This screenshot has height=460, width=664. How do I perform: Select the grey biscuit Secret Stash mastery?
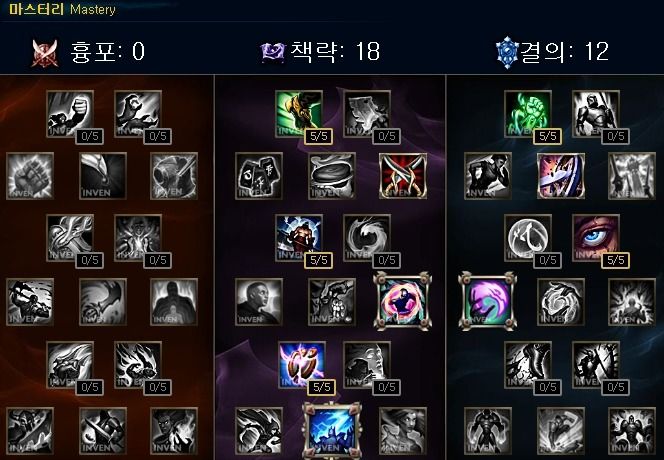tap(332, 176)
